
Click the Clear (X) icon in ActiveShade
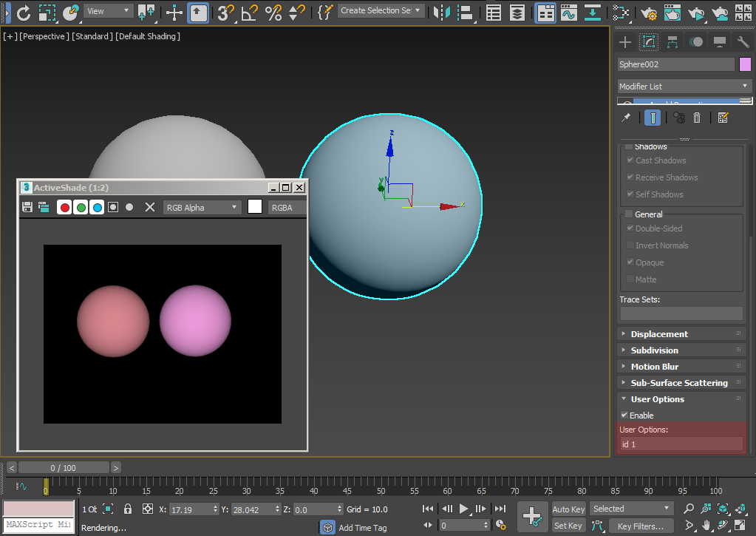pyautogui.click(x=149, y=208)
